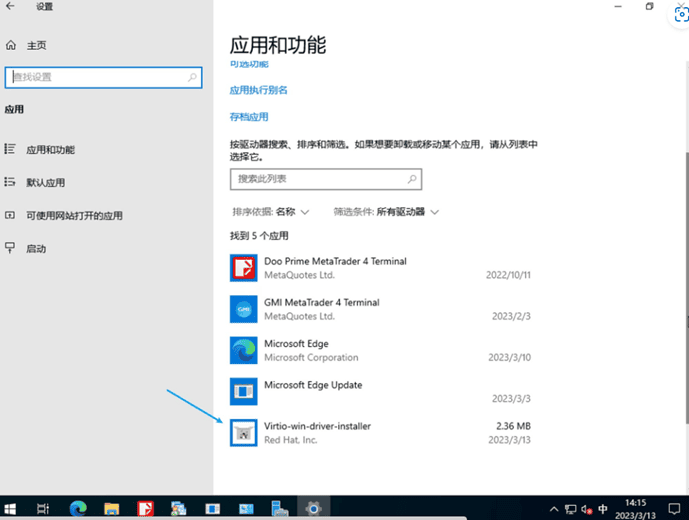Click the 可使用网站打开的应用 sidebar icon
This screenshot has height=520, width=689.
click(10, 215)
